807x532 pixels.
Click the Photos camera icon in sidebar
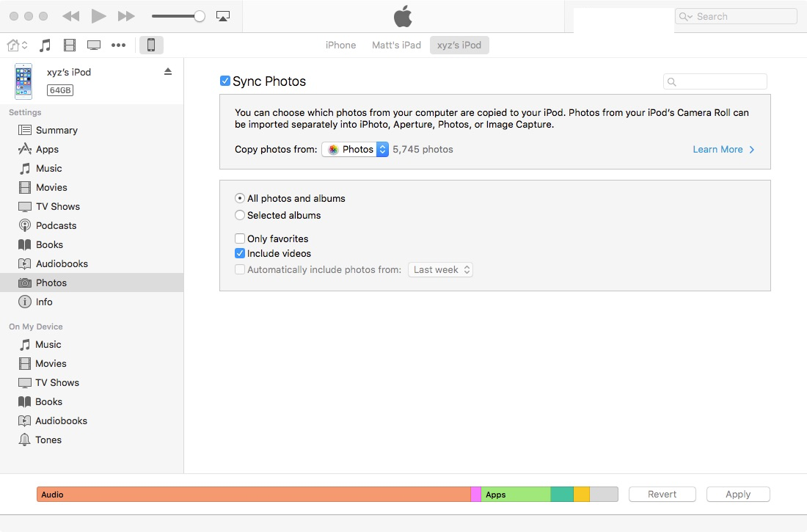[x=25, y=283]
